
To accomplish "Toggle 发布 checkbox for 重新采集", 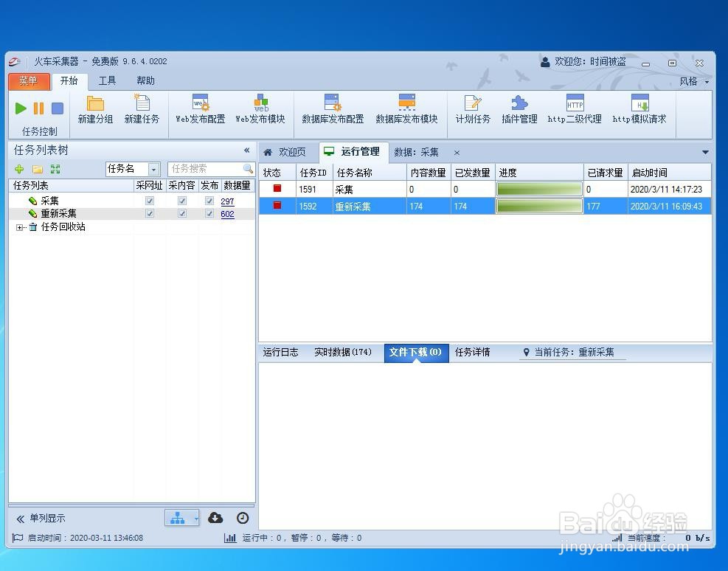I will tap(209, 213).
